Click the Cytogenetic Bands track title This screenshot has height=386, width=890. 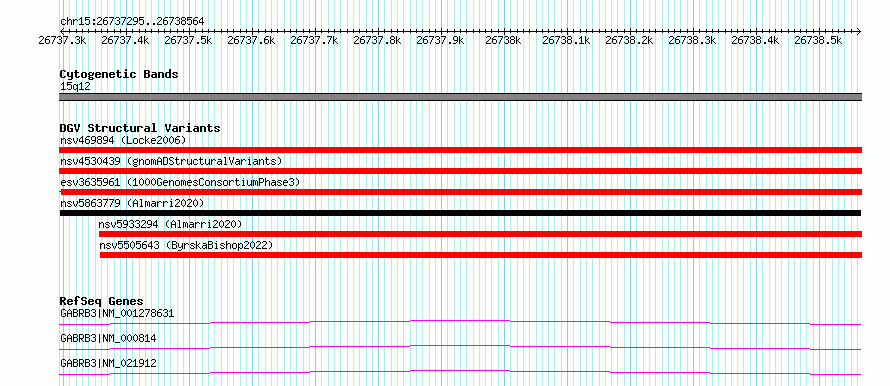pos(119,74)
